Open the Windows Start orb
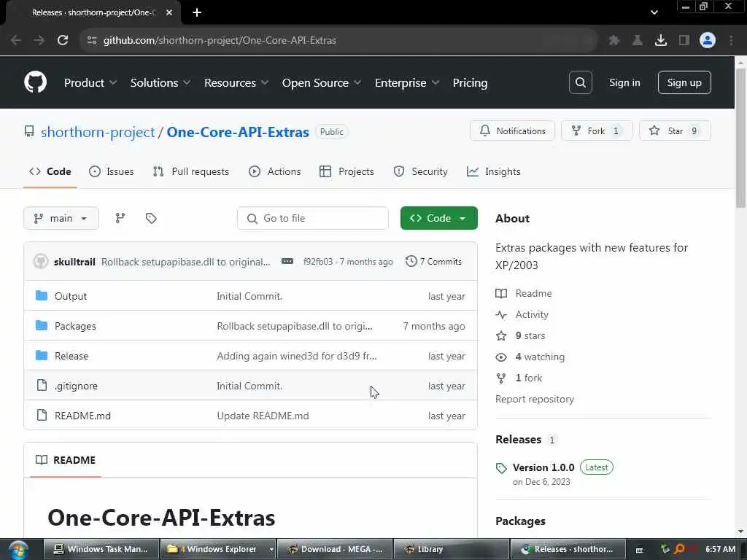The image size is (747, 560). (18, 549)
